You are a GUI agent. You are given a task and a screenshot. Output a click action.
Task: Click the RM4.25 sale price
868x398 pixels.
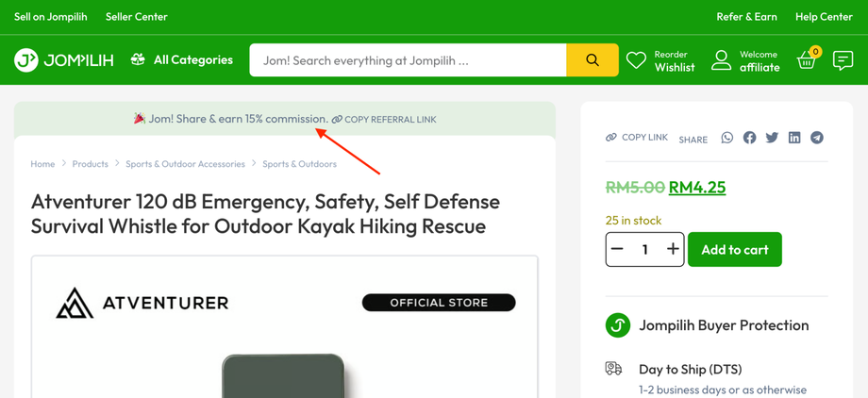pos(697,188)
